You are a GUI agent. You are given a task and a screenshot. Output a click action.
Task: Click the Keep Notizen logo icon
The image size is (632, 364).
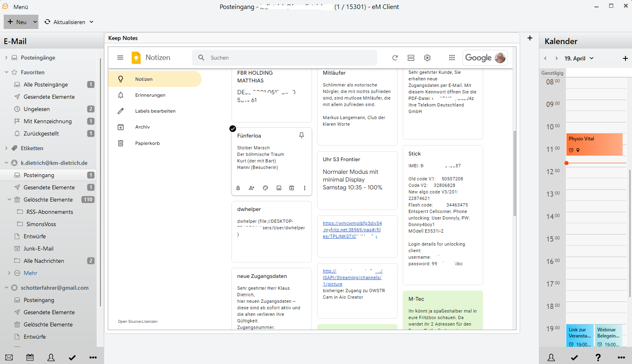tap(136, 58)
